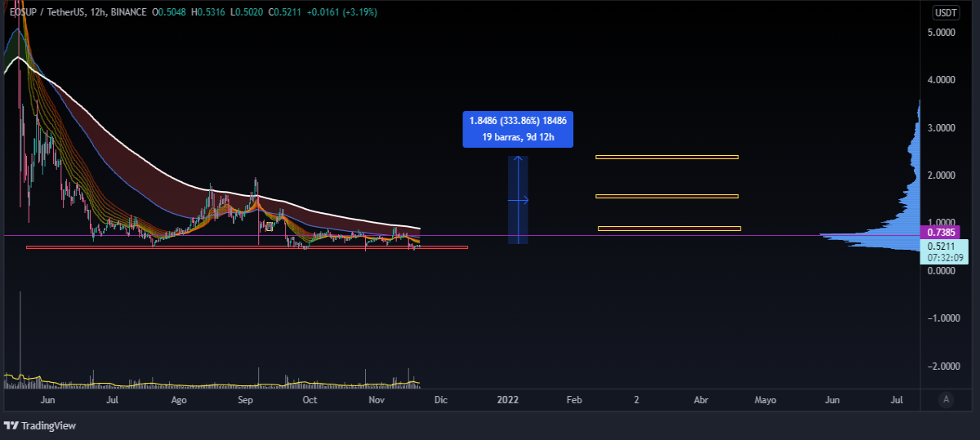Screen dimensions: 980x440
Task: Click the 4.0000 price axis label
Action: (x=941, y=80)
